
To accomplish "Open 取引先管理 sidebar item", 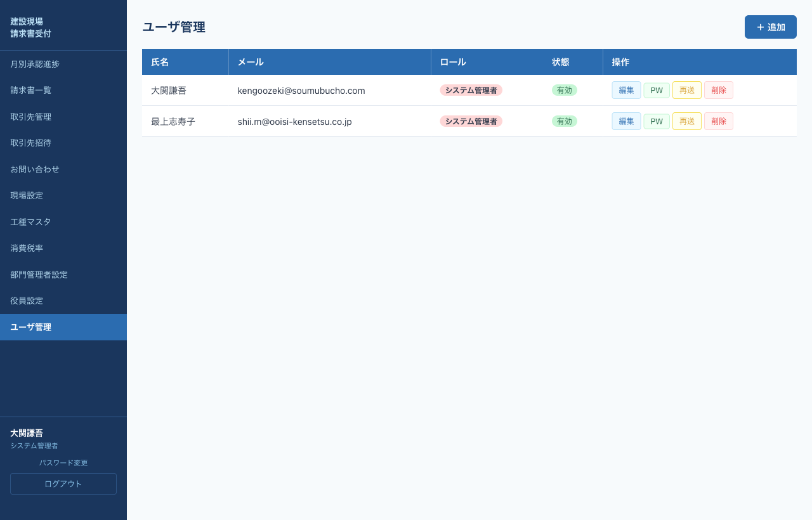I will pos(63,117).
